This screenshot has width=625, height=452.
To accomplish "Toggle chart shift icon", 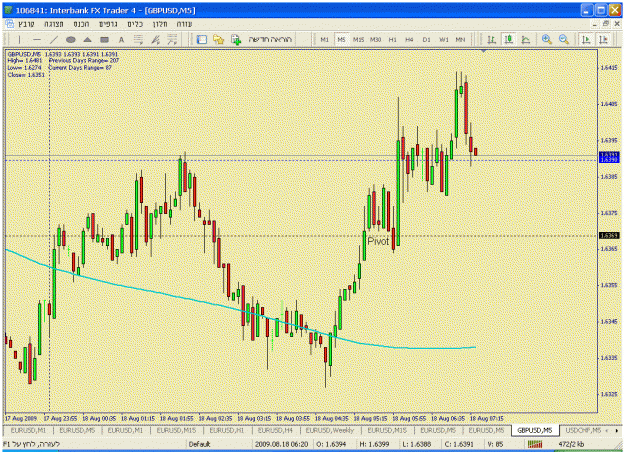I will click(x=603, y=39).
